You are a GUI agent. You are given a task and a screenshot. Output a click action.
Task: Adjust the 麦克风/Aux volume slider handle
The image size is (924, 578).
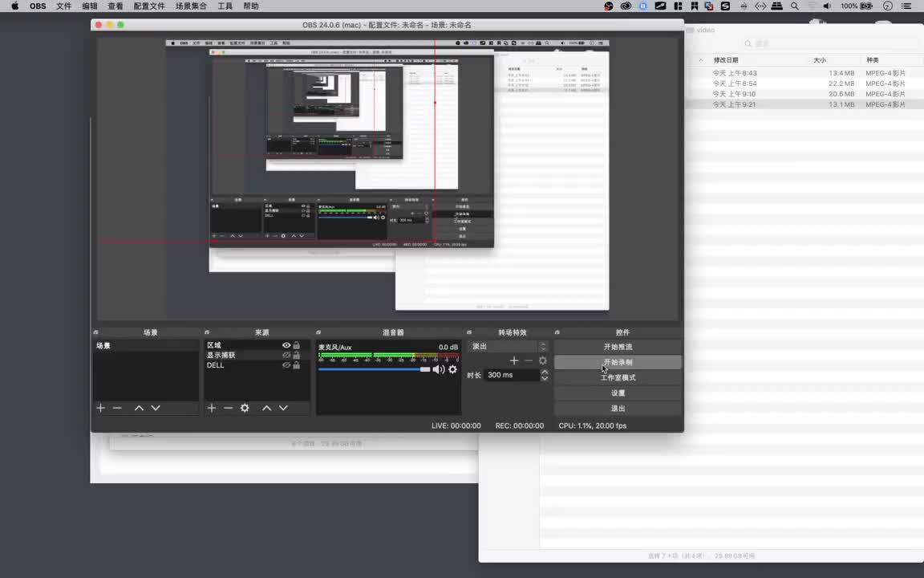click(425, 369)
